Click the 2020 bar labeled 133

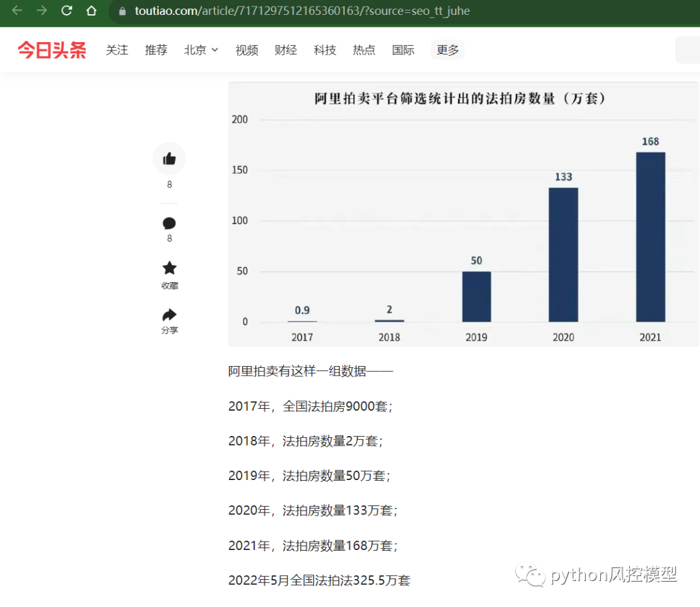(563, 255)
